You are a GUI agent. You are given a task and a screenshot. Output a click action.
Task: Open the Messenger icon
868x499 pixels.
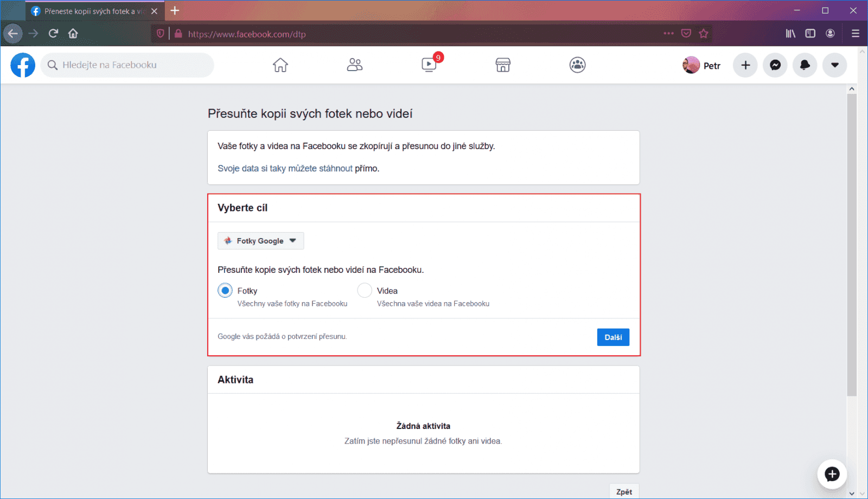point(775,65)
